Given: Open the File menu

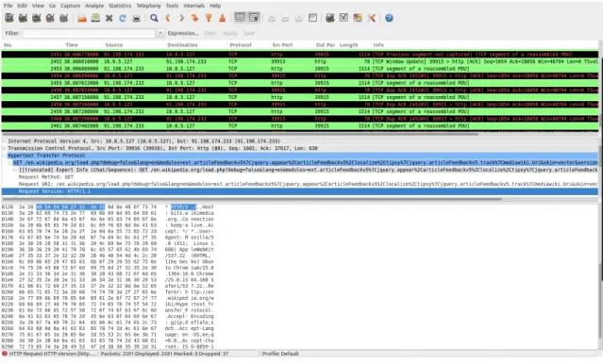Looking at the screenshot, I should coord(8,6).
